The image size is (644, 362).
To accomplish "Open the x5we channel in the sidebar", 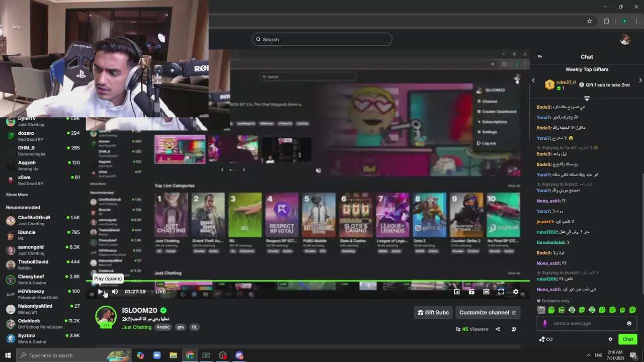I will coord(43,180).
